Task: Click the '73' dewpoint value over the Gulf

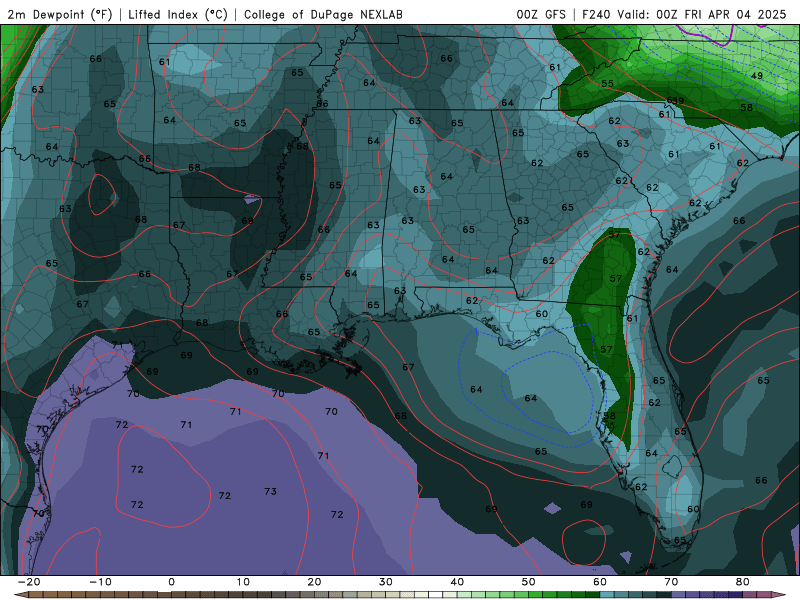Action: point(270,491)
